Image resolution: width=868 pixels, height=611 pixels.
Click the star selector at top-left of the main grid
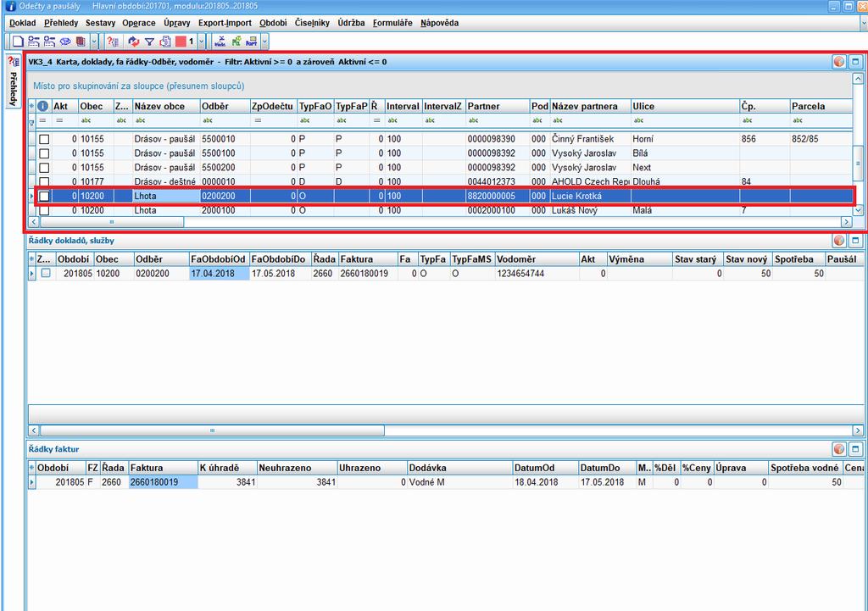point(31,106)
